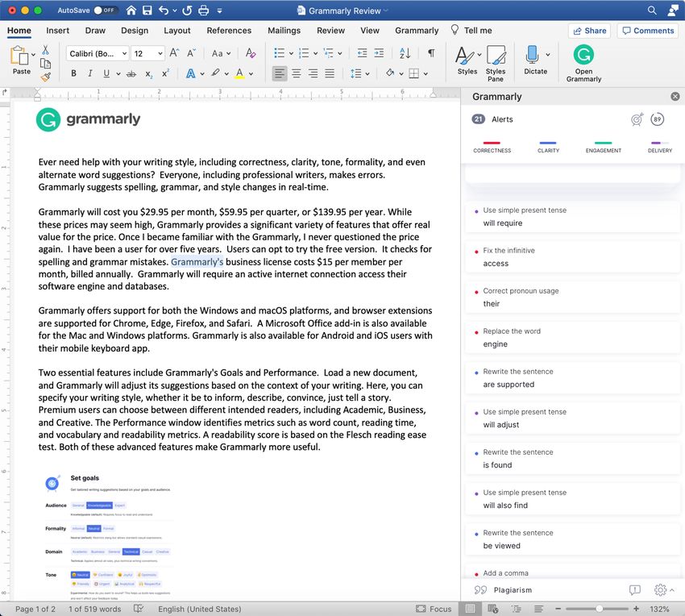Viewport: 685px width, 616px height.
Task: Toggle AutoSave switch
Action: [x=105, y=10]
